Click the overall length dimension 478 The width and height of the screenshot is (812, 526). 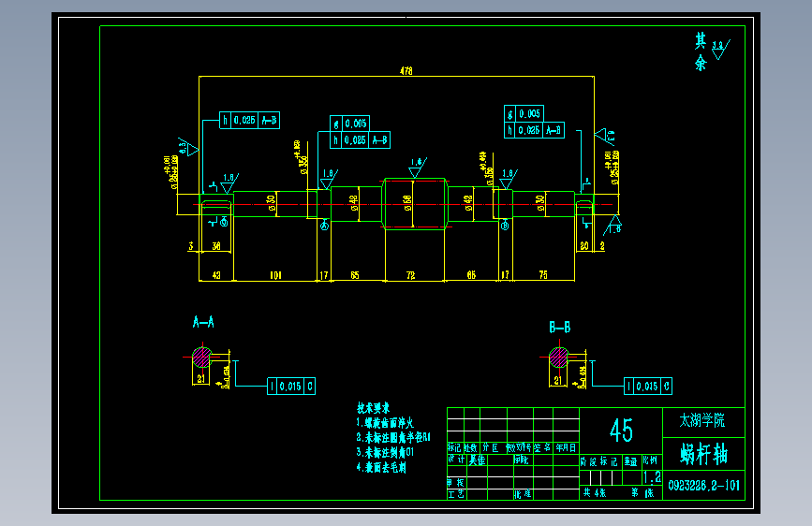[406, 71]
